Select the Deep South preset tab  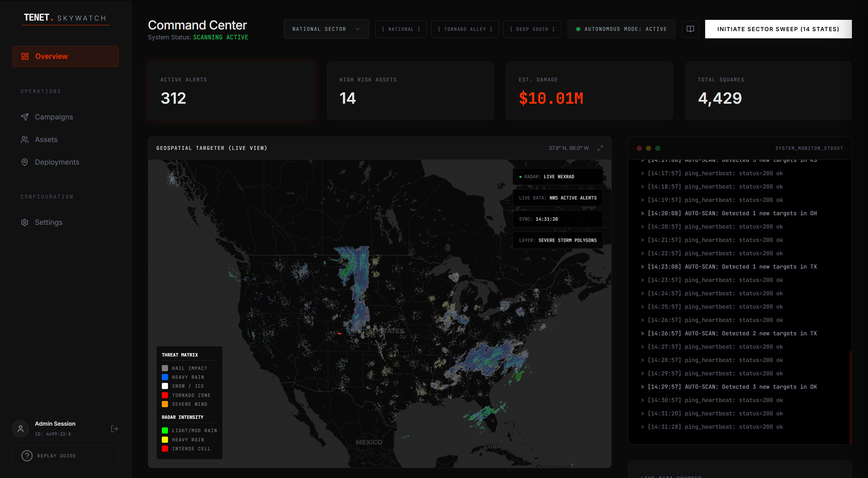coord(532,29)
